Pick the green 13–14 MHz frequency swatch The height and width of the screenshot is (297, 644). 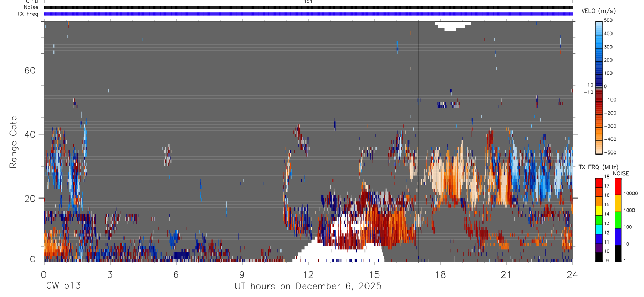tap(599, 219)
